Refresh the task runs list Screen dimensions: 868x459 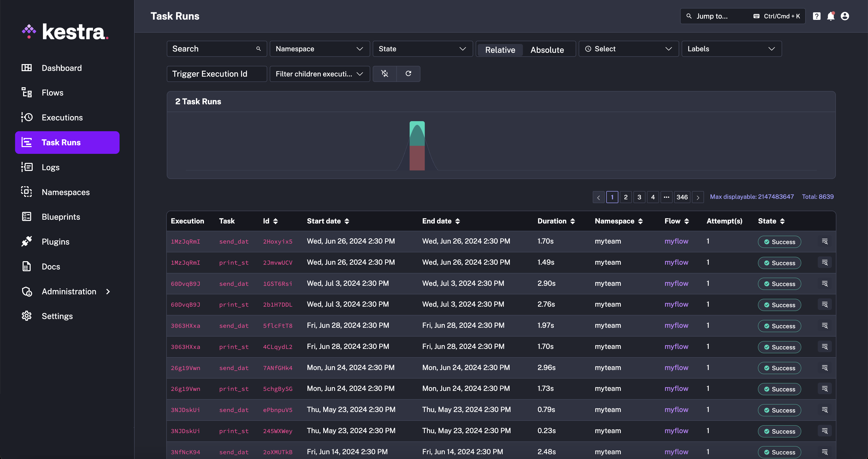point(408,73)
